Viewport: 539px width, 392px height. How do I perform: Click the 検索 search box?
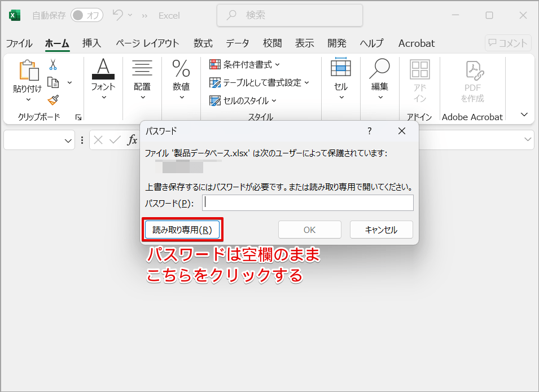click(x=290, y=15)
